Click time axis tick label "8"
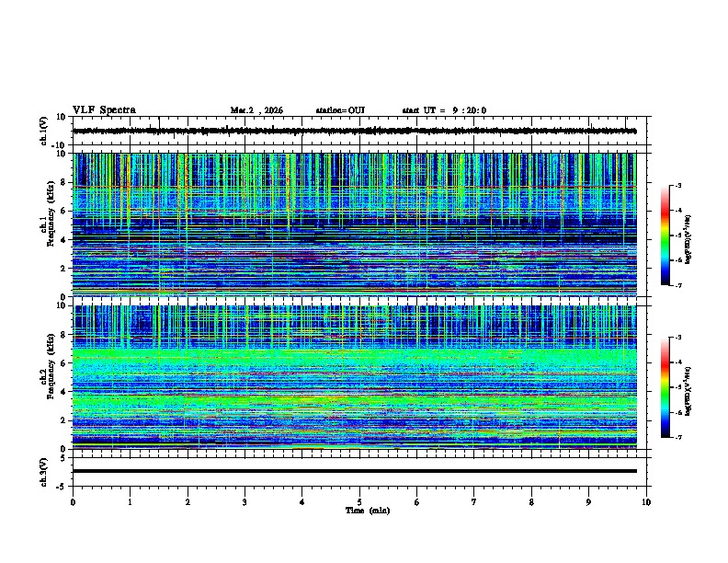This screenshot has height=563, width=728. (x=531, y=502)
